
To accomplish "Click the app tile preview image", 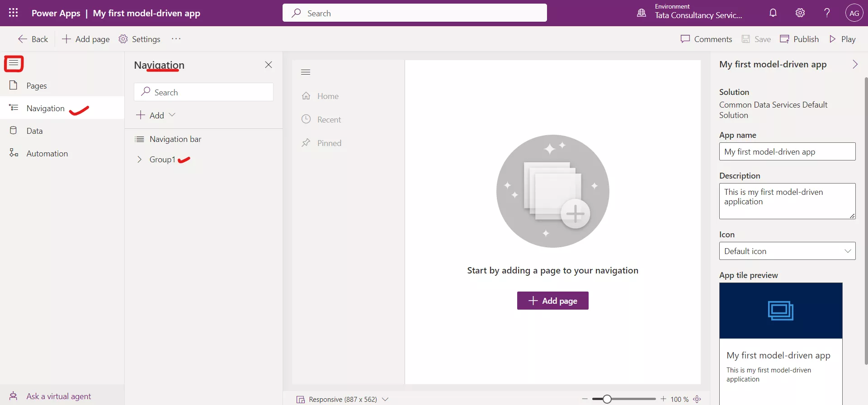I will (x=781, y=311).
